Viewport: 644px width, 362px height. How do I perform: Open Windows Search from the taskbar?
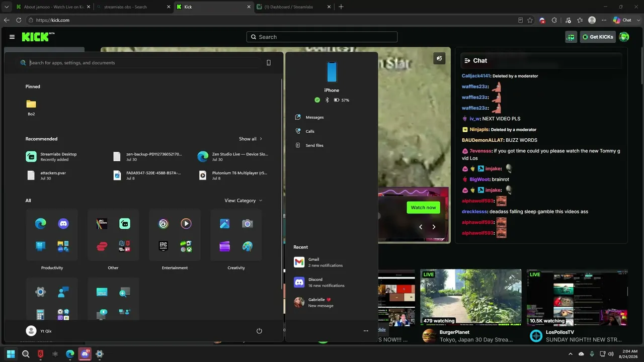pyautogui.click(x=26, y=354)
